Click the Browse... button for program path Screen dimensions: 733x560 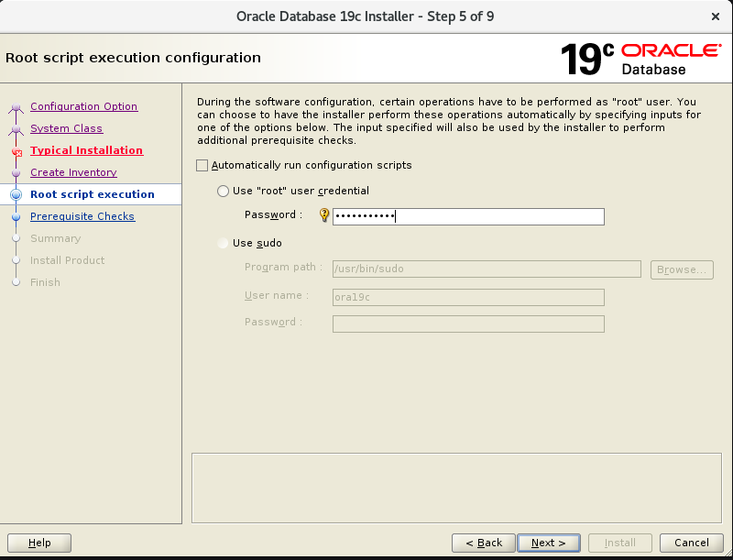pyautogui.click(x=682, y=269)
